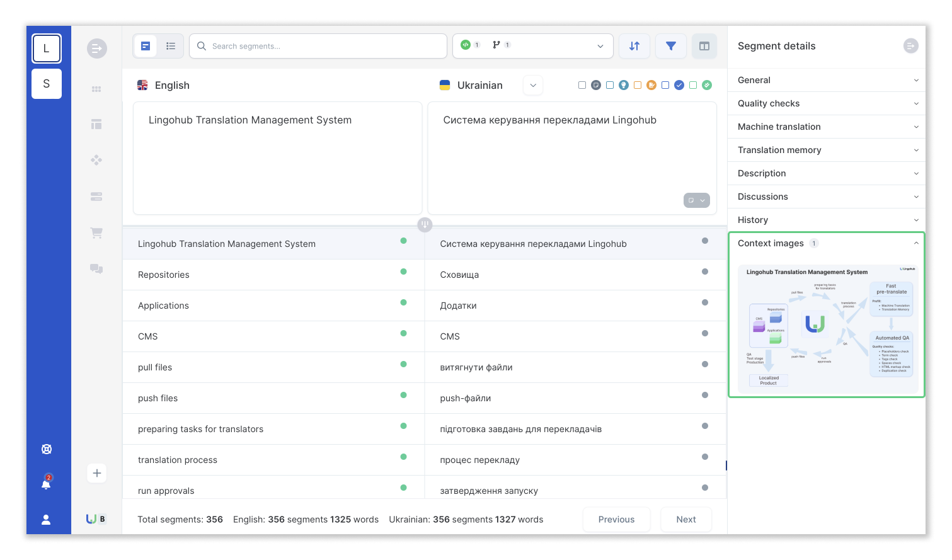Image resolution: width=952 pixels, height=560 pixels.
Task: Focus the Search segments field
Action: coord(318,46)
